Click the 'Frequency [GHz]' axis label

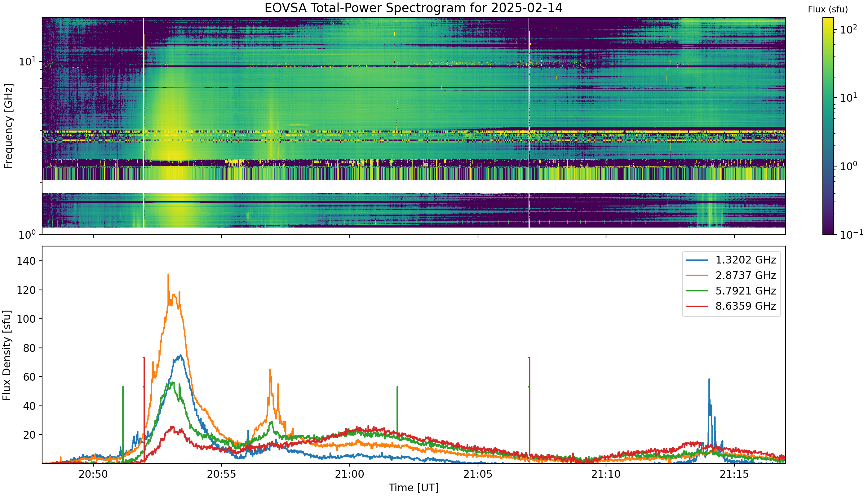[8, 126]
